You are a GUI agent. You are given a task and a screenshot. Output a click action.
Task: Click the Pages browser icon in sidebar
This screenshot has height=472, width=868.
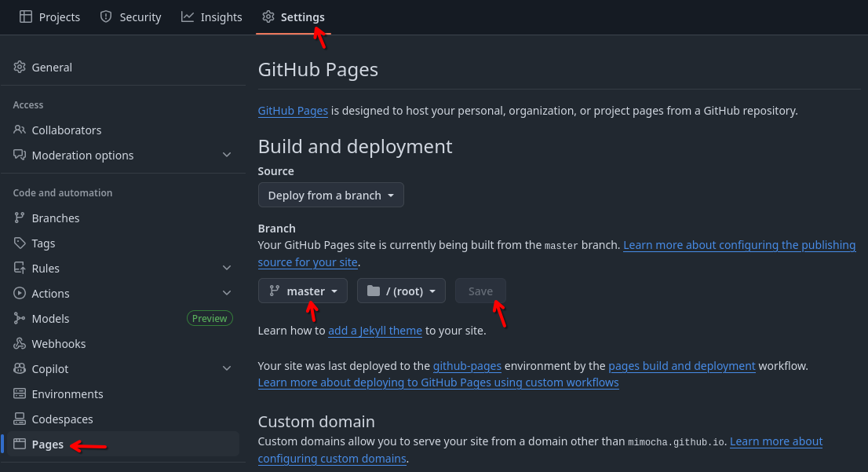tap(20, 444)
